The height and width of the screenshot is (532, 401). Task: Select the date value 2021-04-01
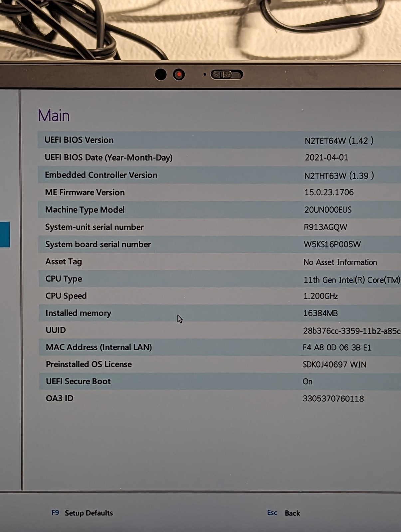tap(326, 158)
